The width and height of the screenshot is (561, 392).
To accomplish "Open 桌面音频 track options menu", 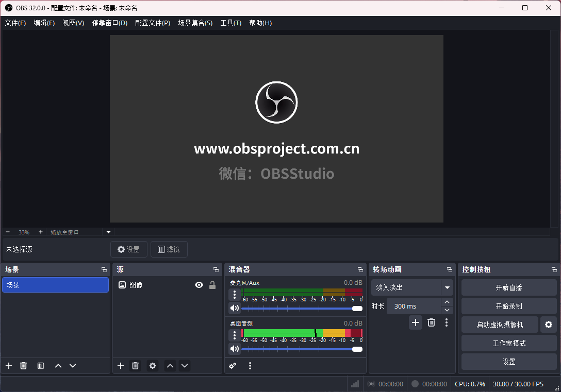I will coord(235,335).
